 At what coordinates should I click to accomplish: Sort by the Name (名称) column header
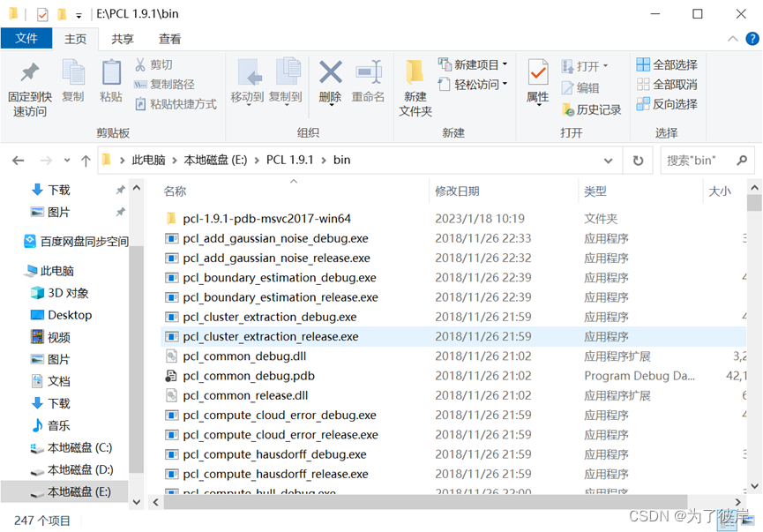click(176, 191)
